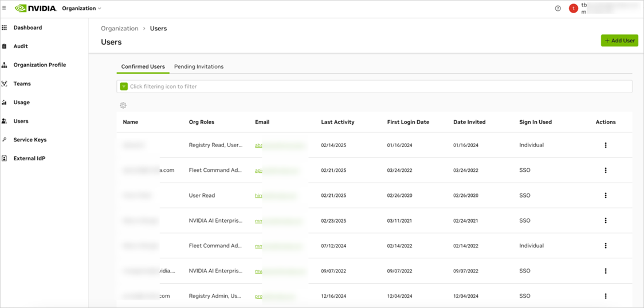Click date invited 12/04/2024
Image resolution: width=644 pixels, height=308 pixels.
point(466,296)
